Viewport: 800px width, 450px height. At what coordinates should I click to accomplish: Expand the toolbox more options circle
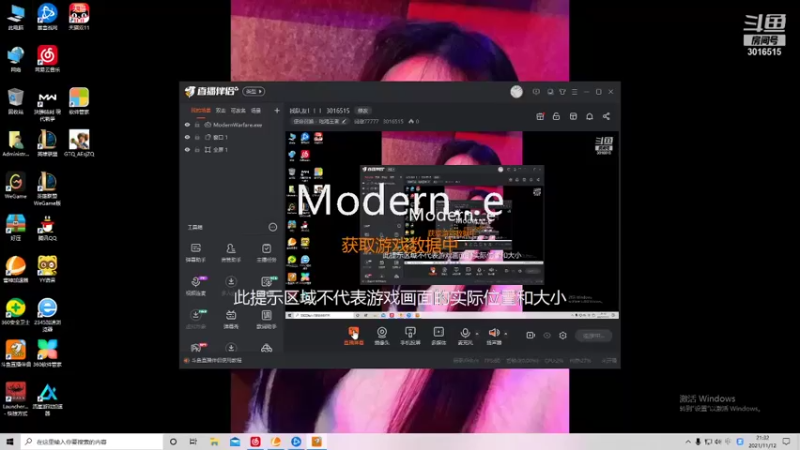coord(272,227)
